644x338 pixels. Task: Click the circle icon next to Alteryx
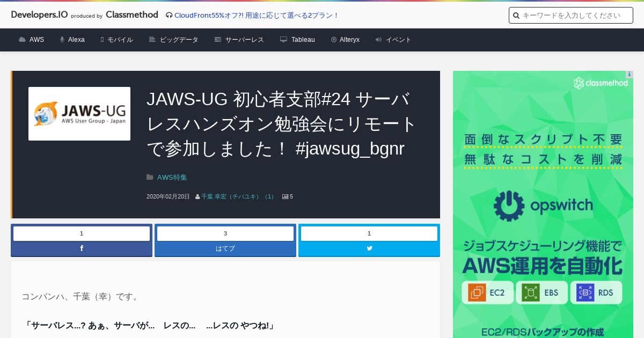point(334,40)
